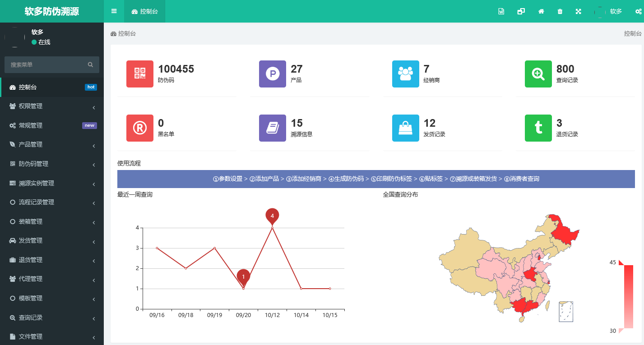Toggle fullscreen with the expand icon
The width and height of the screenshot is (644, 345).
[x=579, y=12]
